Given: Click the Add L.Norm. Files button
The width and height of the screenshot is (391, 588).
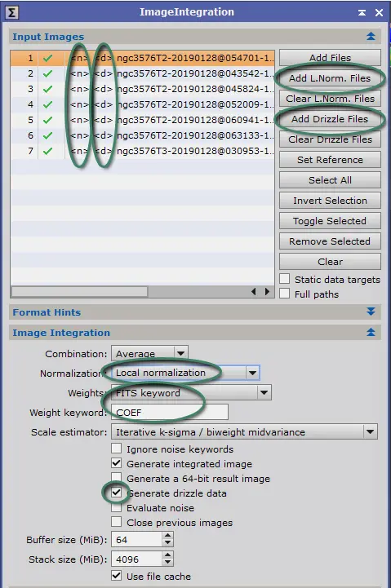Looking at the screenshot, I should point(330,78).
